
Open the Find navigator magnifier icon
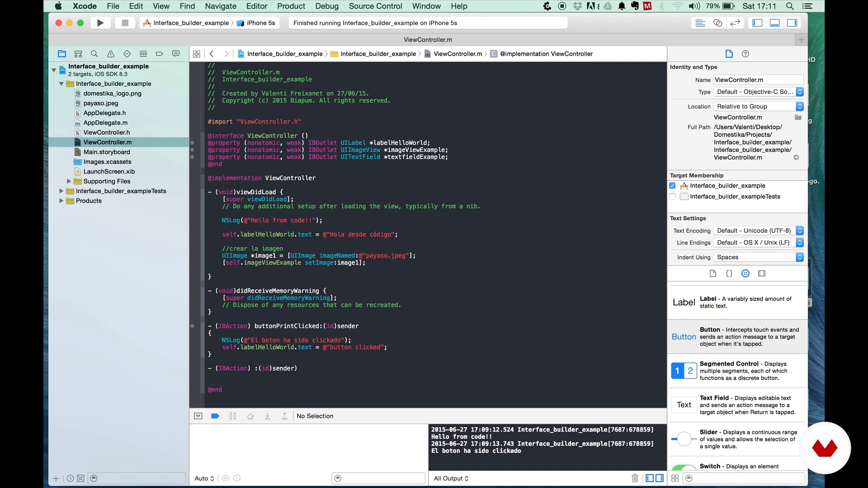pyautogui.click(x=94, y=54)
